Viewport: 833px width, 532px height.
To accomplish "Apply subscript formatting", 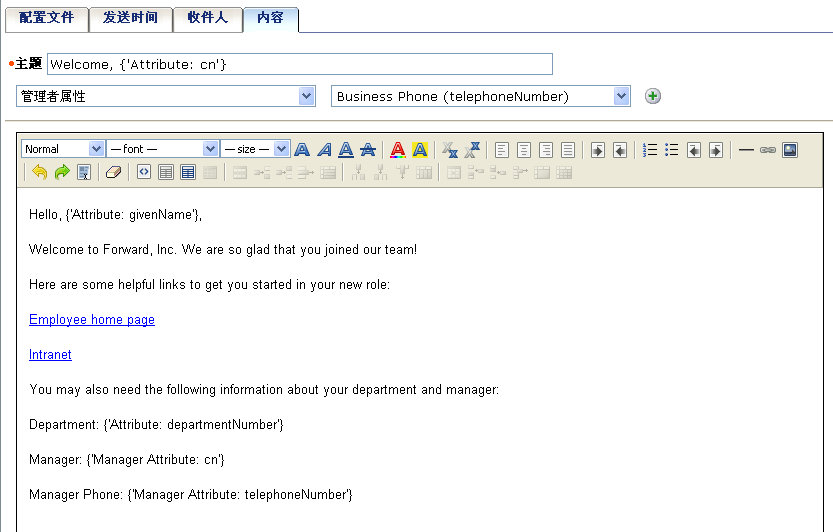I will (x=450, y=150).
